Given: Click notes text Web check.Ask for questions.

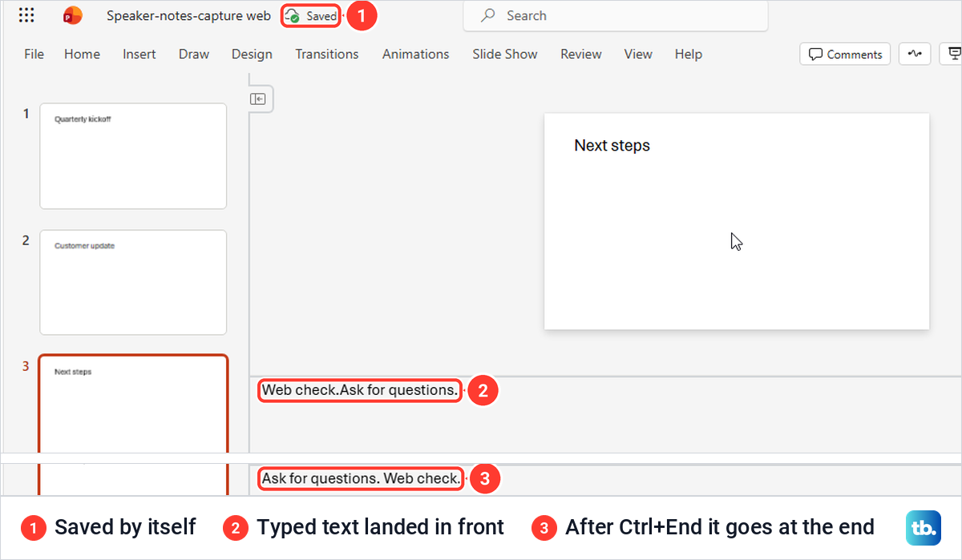Looking at the screenshot, I should click(x=360, y=390).
